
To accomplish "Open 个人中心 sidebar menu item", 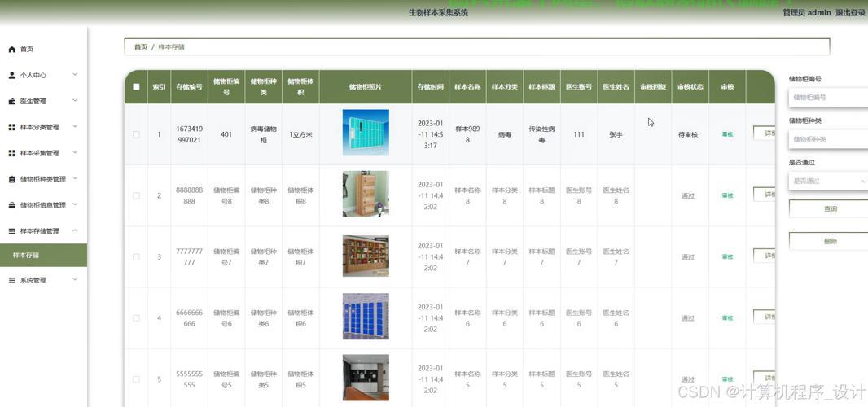I will coord(43,76).
